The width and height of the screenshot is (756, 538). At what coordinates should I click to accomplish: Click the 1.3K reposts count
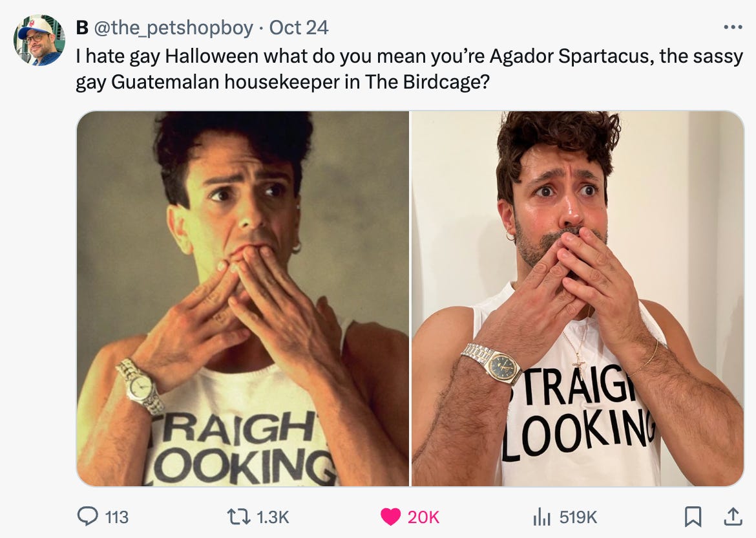click(273, 517)
